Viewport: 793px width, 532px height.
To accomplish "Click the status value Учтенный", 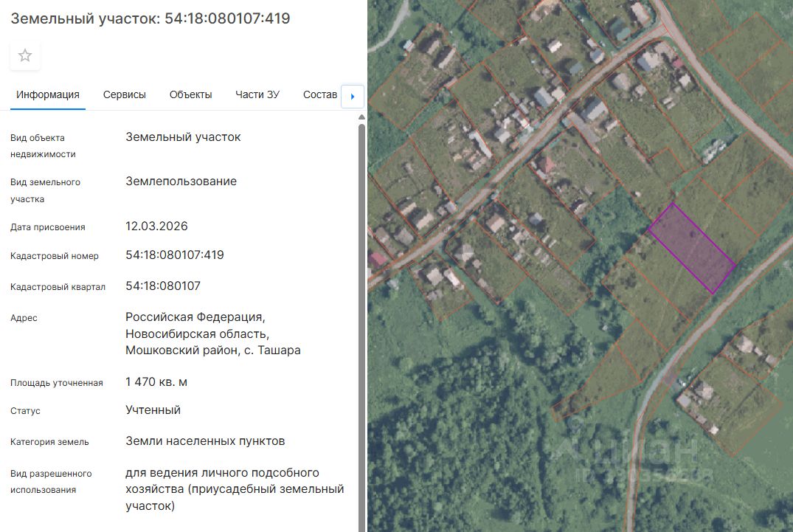I will point(153,410).
